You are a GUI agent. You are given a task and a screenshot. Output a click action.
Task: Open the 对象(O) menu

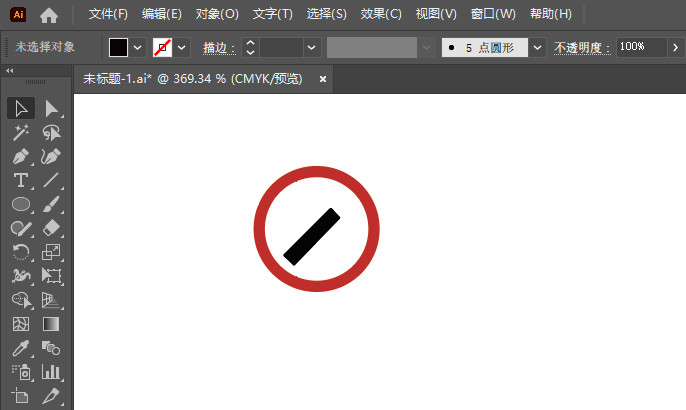pos(217,14)
